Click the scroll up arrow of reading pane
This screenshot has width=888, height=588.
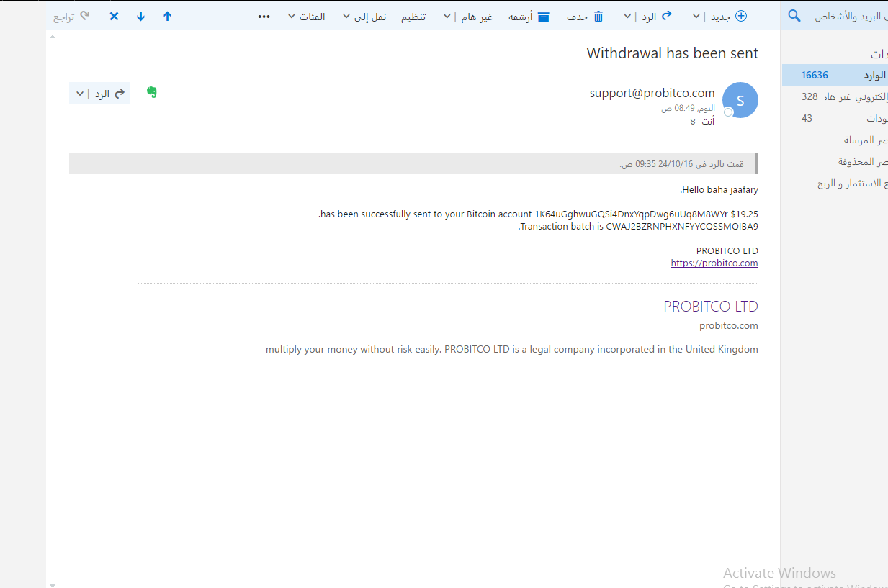52,35
